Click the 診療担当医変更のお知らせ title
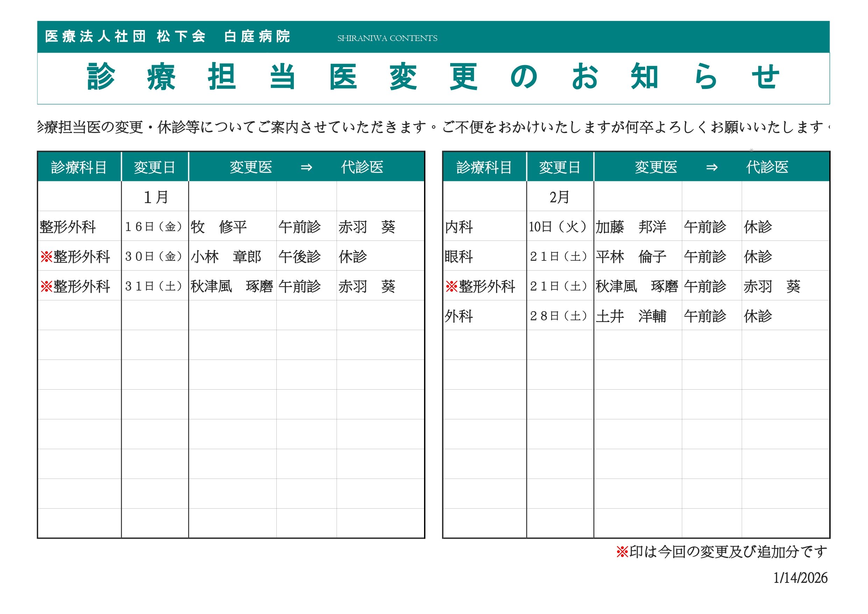 (x=433, y=77)
